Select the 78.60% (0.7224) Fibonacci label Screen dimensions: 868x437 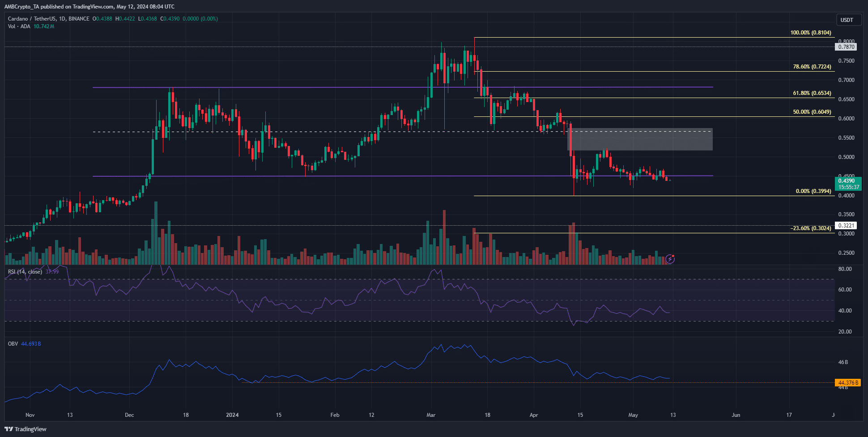812,67
